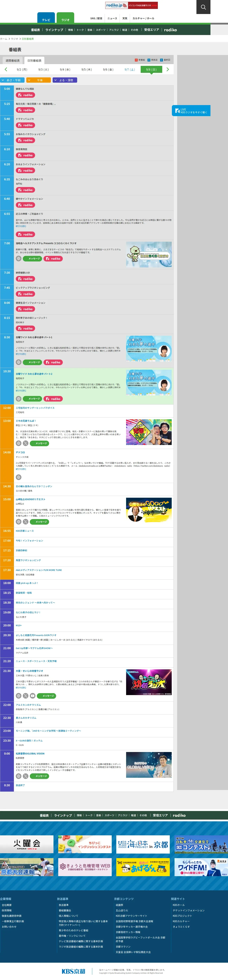Screen dimensions: 228x980
Task: Go to previous week with left arrow
Action: pos(6,69)
